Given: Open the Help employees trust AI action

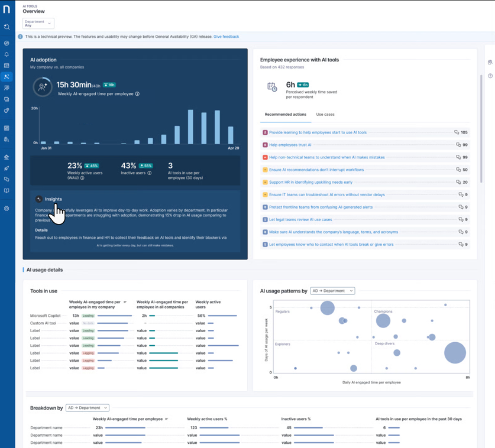Looking at the screenshot, I should pyautogui.click(x=290, y=145).
